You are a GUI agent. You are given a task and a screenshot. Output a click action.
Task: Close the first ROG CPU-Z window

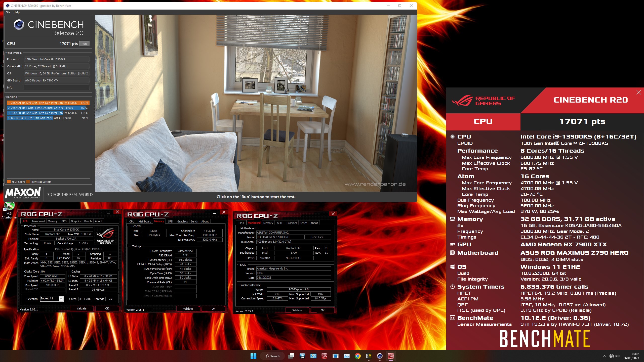(117, 212)
